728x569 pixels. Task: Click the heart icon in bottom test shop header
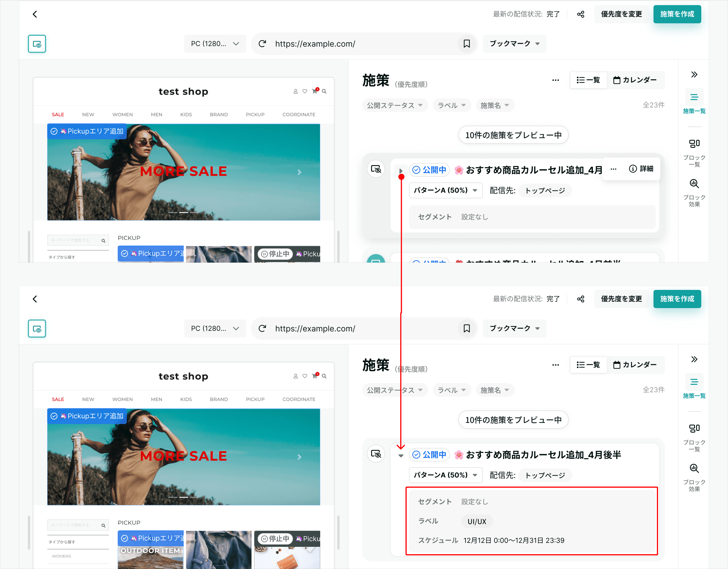click(305, 376)
